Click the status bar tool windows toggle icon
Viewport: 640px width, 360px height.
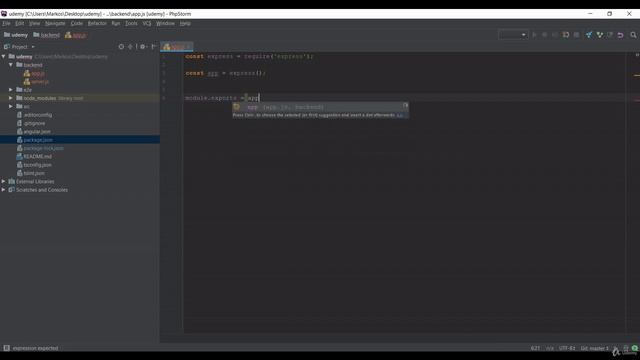coord(7,348)
